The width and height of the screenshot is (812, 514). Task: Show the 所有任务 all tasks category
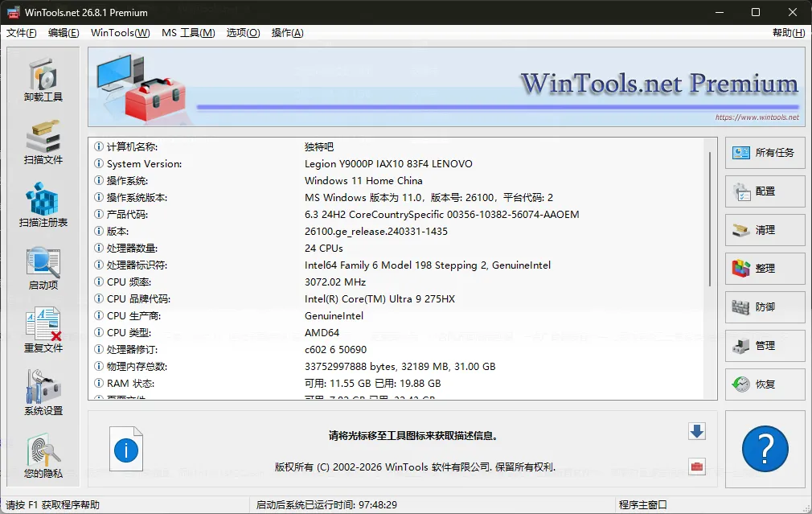click(765, 152)
